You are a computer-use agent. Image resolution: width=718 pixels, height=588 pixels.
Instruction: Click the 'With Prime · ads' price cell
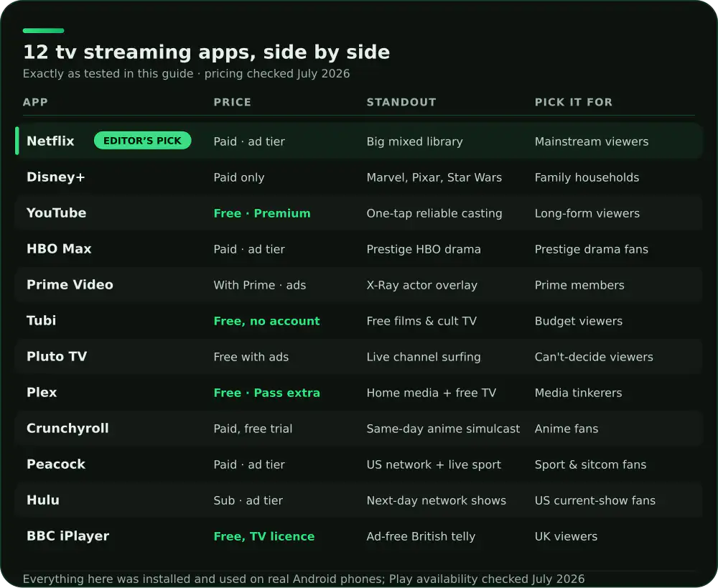[x=260, y=285]
